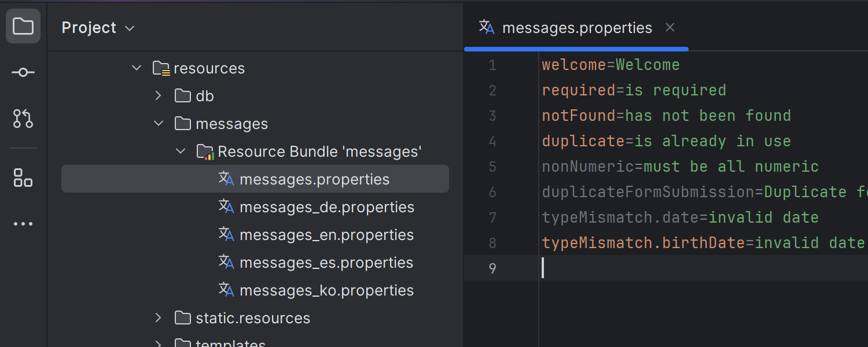Select messages_es.properties file
Viewport: 868px width, 347px height.
326,262
